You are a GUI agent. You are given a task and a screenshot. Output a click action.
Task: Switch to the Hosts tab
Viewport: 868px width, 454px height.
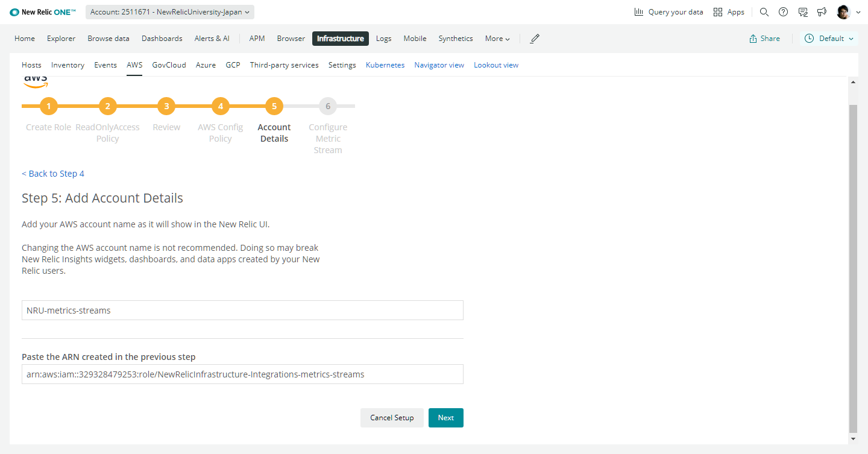tap(31, 65)
